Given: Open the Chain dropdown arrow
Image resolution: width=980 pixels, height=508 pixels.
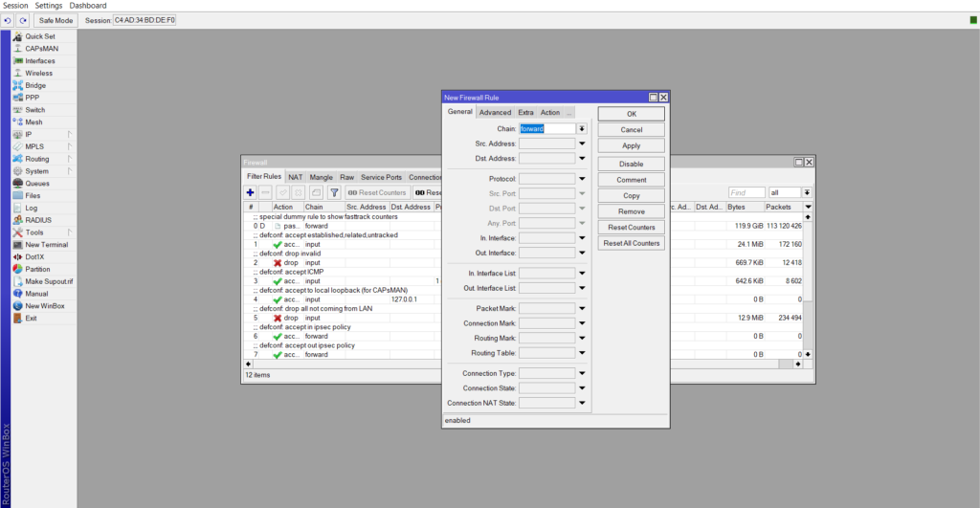Looking at the screenshot, I should [582, 128].
